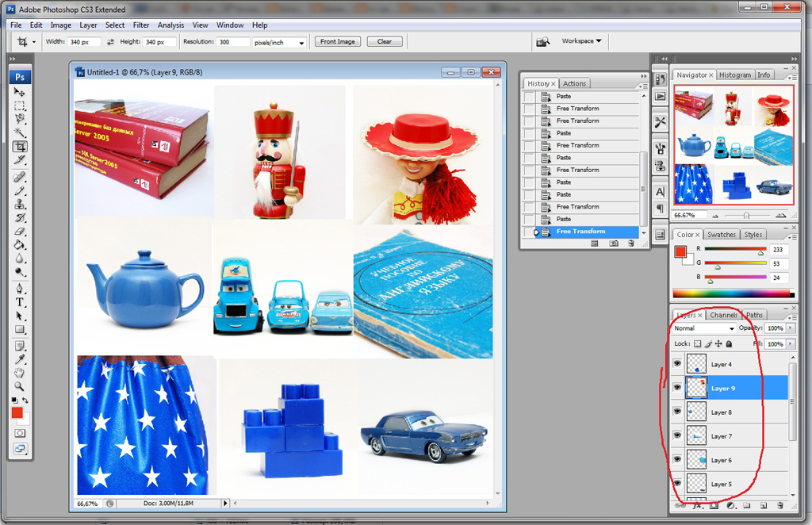Hide Layer 5 visibility eye

[x=677, y=483]
